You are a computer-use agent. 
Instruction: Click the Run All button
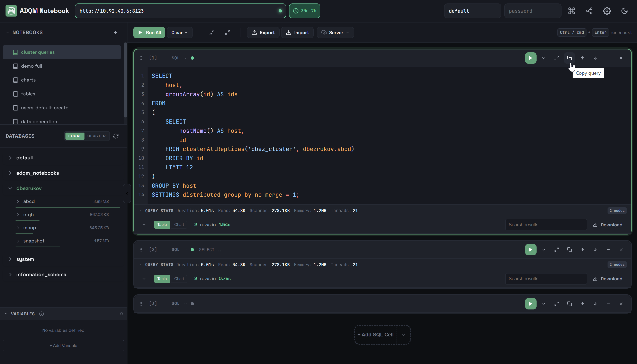pyautogui.click(x=149, y=32)
